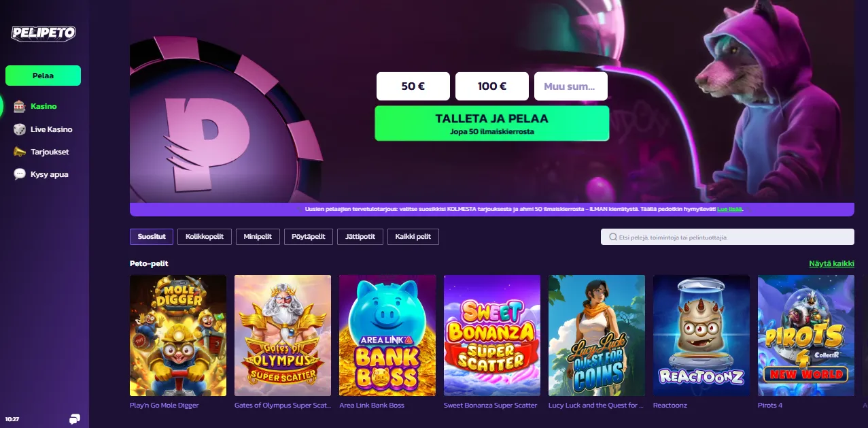Viewport: 868px width, 428px height.
Task: Open the chat icon at sidebar bottom
Action: point(75,418)
